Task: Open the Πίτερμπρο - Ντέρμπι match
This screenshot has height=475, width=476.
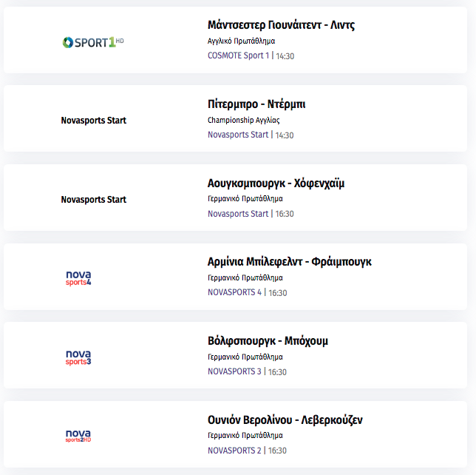Action: point(256,104)
